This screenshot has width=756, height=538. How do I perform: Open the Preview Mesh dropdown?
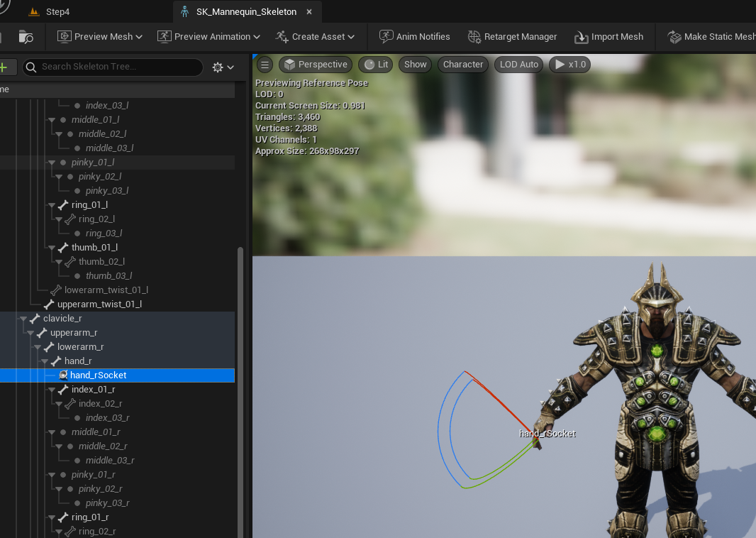pos(100,37)
